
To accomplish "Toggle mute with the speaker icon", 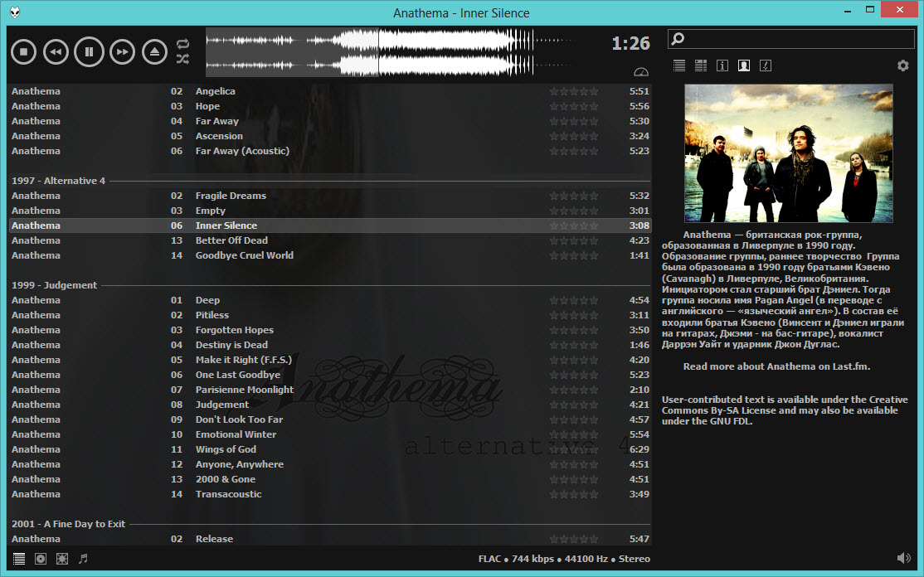I will click(x=903, y=559).
